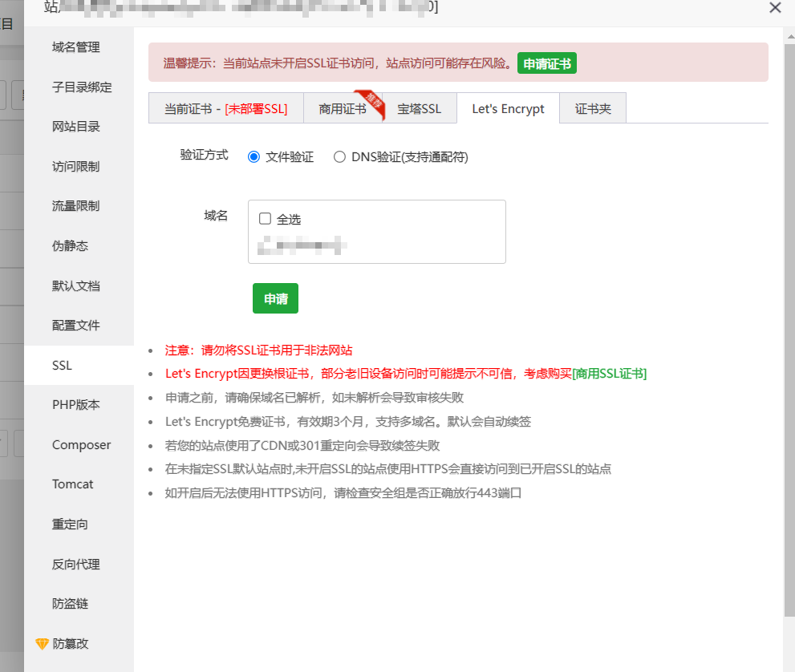
Task: Open the 证书夹 tab
Action: (593, 108)
